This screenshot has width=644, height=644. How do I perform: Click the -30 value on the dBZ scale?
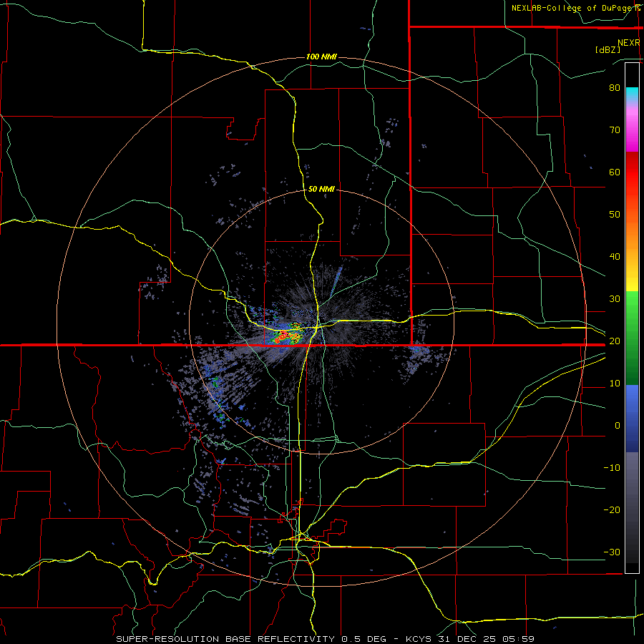612,552
